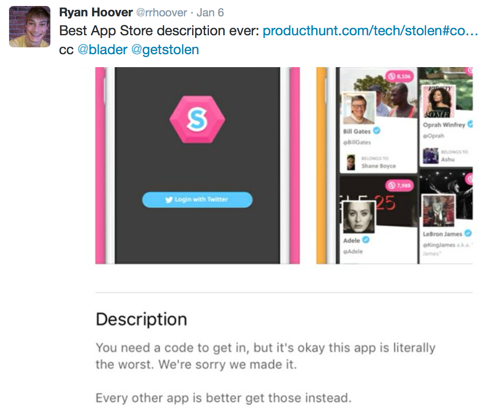The height and width of the screenshot is (420, 504).
Task: Click the Ashu owner name
Action: coord(448,159)
